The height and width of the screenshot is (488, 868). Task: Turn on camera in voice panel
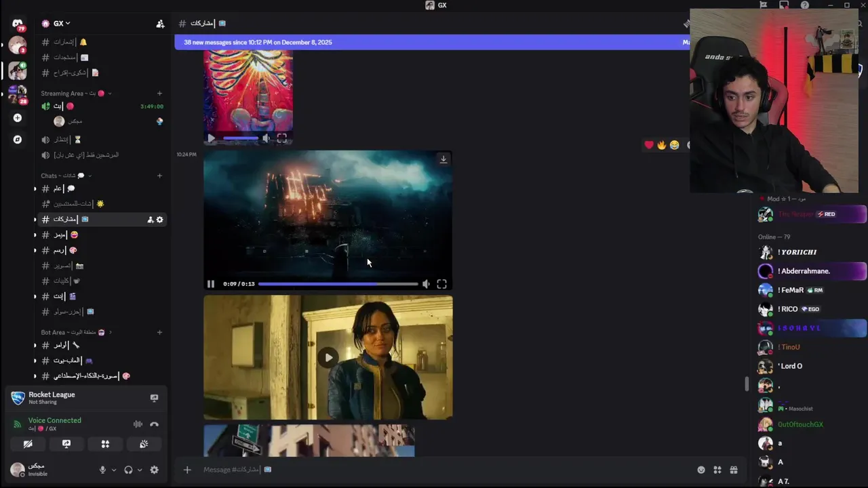coord(28,444)
